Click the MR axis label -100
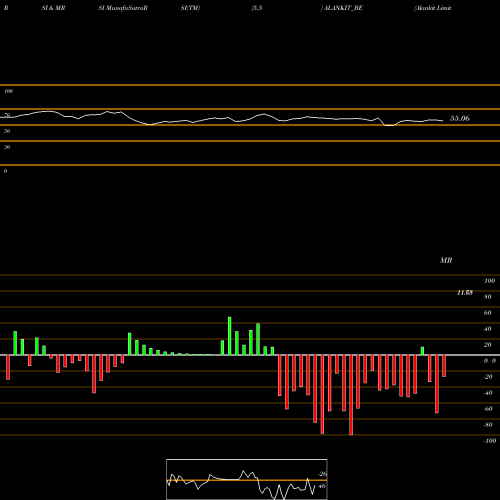The height and width of the screenshot is (500, 500). 490,441
